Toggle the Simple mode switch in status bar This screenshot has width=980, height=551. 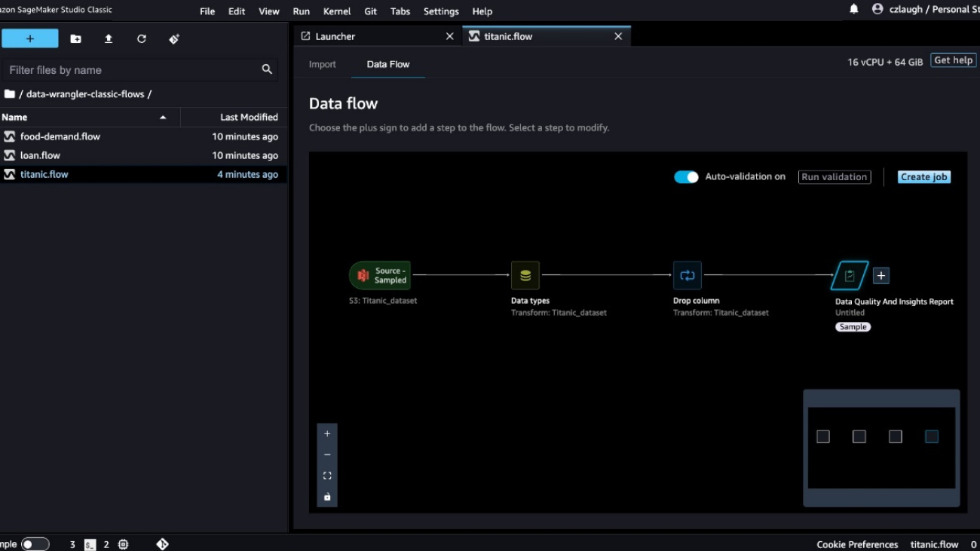click(x=35, y=544)
